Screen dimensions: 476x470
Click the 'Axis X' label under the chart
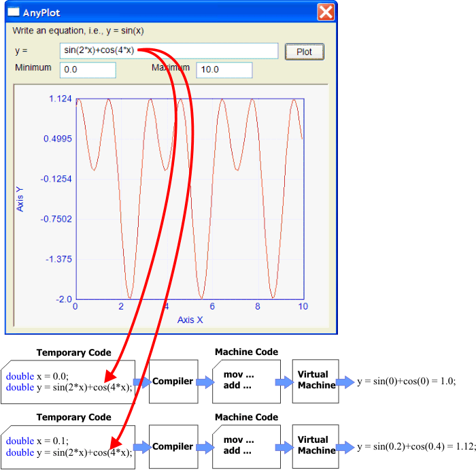tap(190, 320)
